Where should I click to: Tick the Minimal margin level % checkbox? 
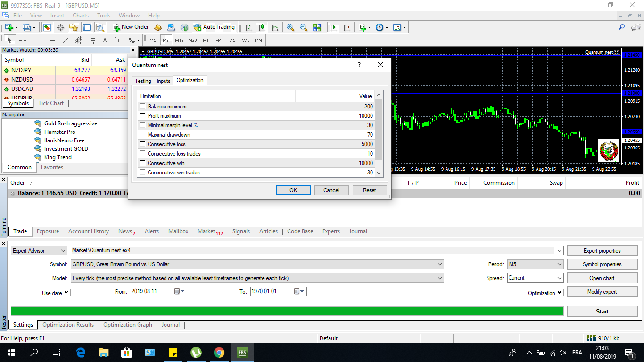click(142, 125)
